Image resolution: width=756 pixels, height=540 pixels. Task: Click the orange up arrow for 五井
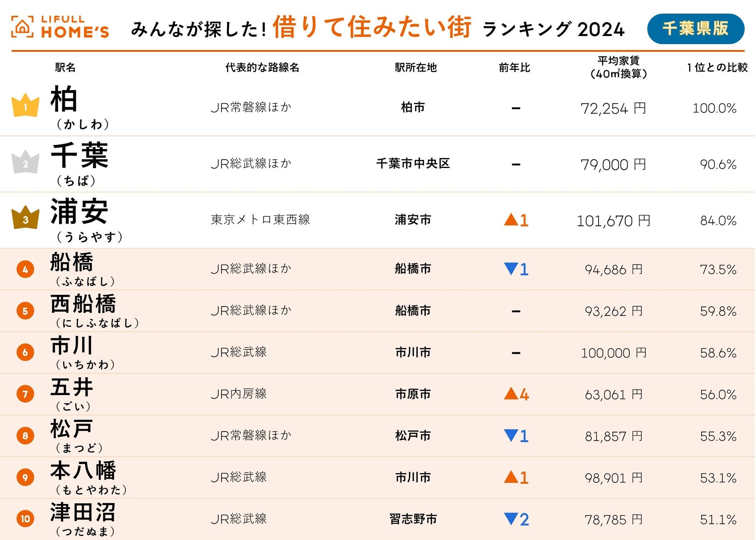click(511, 394)
